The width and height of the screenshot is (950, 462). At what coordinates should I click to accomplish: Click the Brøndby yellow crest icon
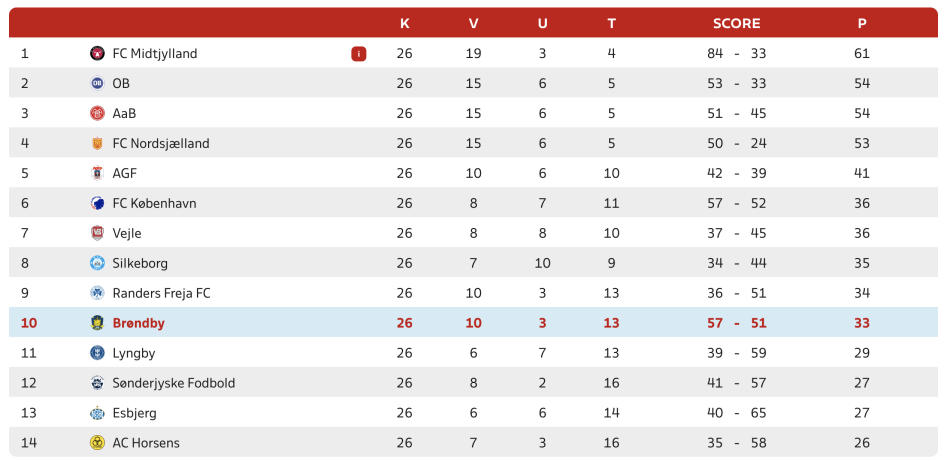(97, 323)
